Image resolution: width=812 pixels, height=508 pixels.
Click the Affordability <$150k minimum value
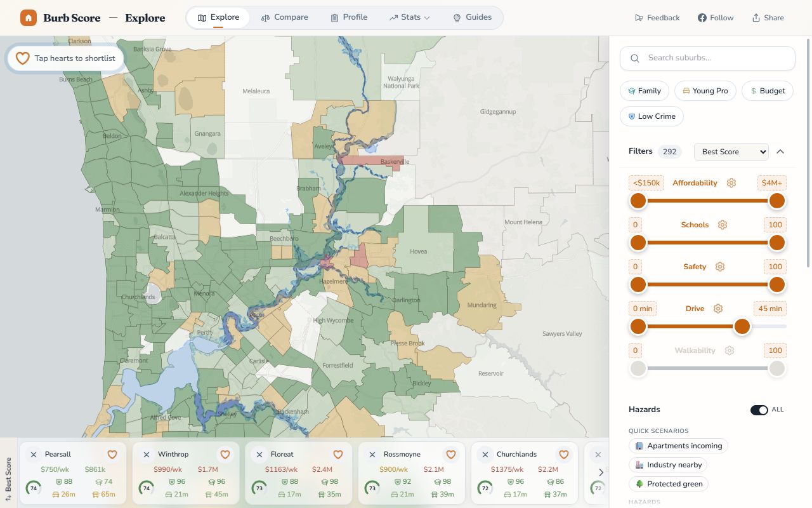[646, 183]
